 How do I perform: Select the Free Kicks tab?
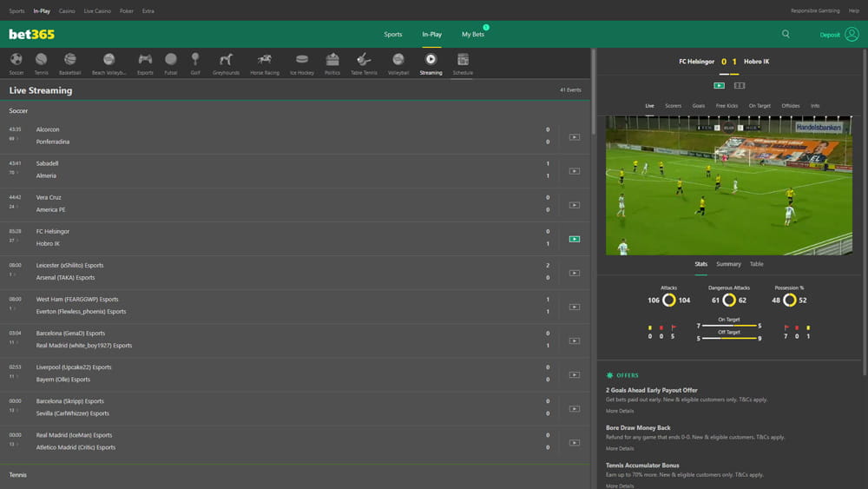(727, 106)
